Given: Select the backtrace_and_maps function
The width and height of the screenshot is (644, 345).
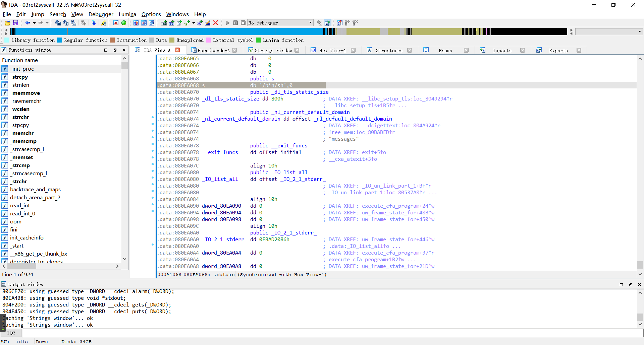Looking at the screenshot, I should coord(35,190).
